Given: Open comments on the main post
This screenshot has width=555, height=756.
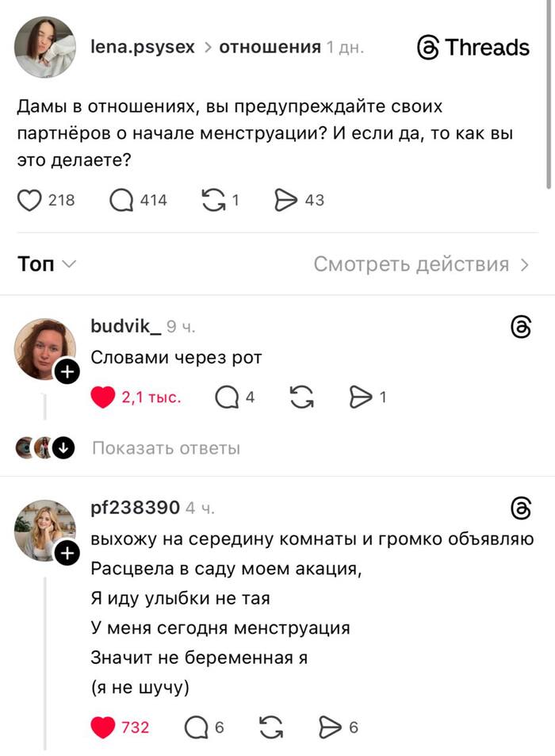Looking at the screenshot, I should pyautogui.click(x=121, y=200).
